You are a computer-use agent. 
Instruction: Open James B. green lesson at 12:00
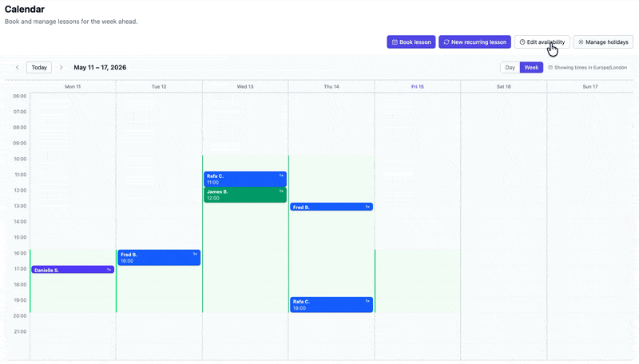click(x=245, y=195)
